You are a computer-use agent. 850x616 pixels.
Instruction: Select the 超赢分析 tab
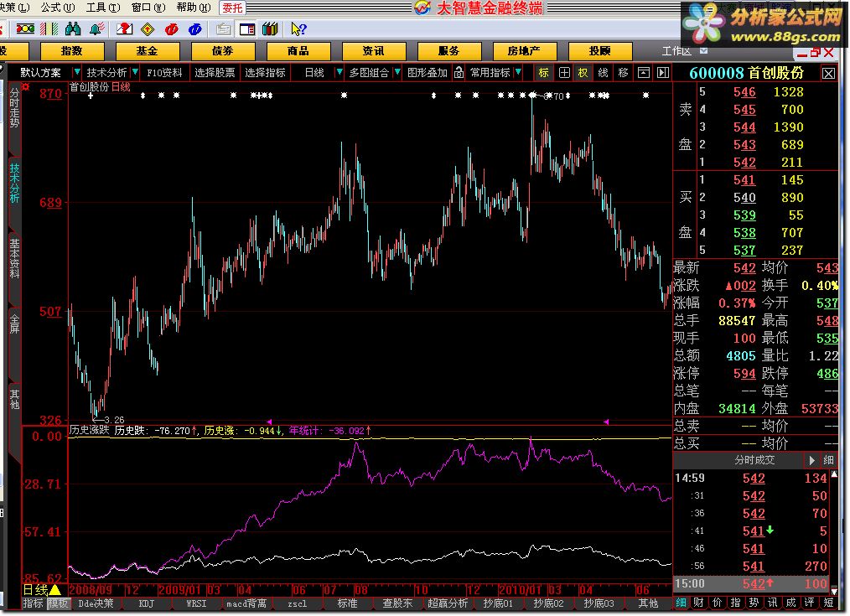[x=448, y=603]
